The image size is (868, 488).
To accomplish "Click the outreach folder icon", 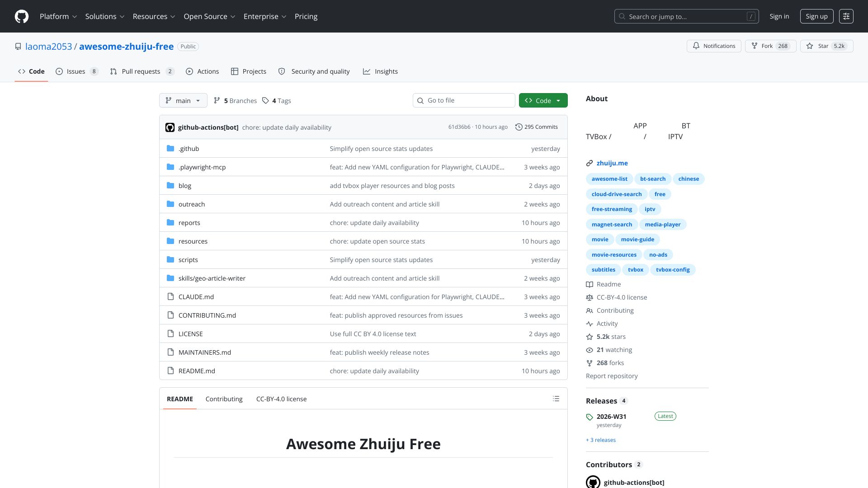I will (x=170, y=204).
